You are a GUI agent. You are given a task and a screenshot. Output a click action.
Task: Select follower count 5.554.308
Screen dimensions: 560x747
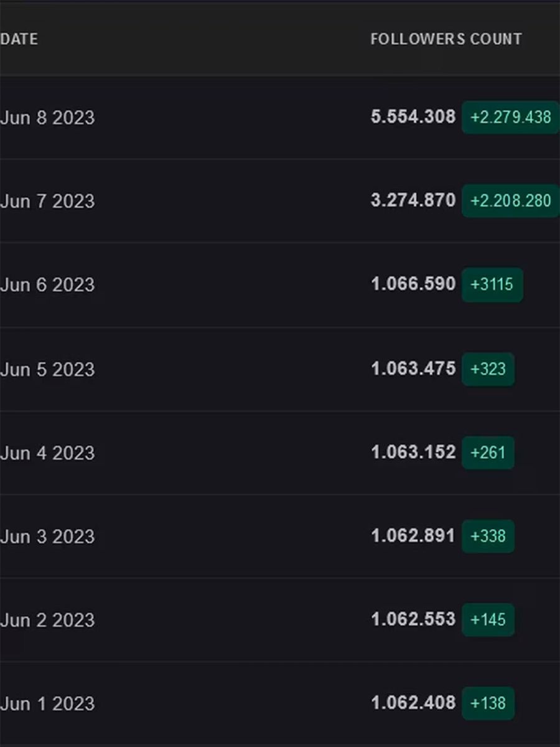tap(413, 116)
